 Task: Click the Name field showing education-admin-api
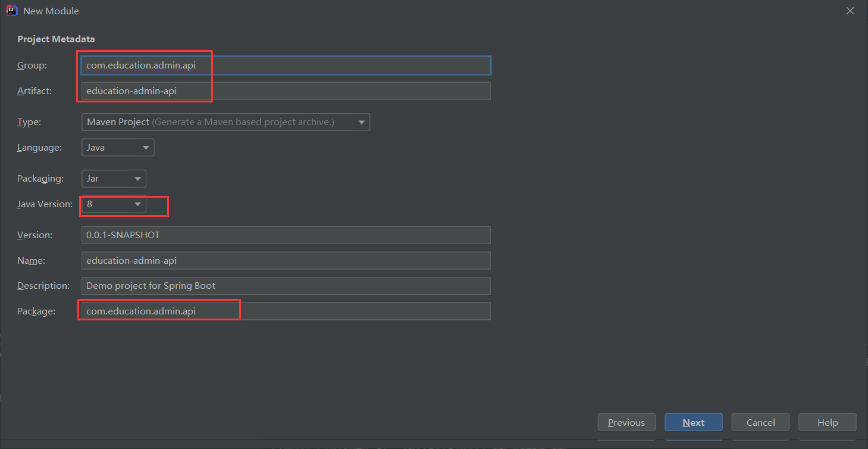coord(286,261)
